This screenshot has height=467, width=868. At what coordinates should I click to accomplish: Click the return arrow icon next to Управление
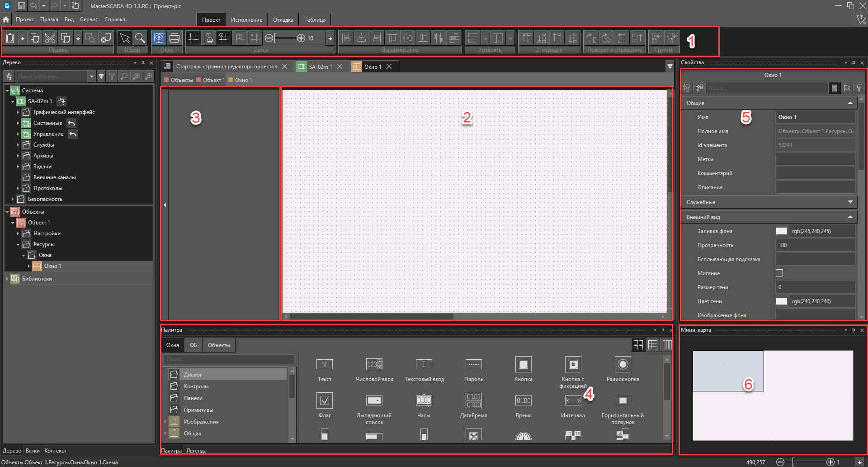click(x=73, y=134)
